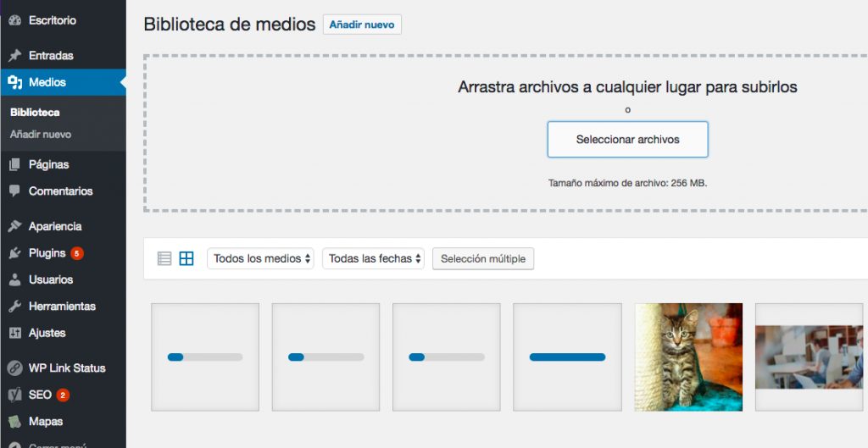Click the Herramientas wrench icon

(x=15, y=307)
